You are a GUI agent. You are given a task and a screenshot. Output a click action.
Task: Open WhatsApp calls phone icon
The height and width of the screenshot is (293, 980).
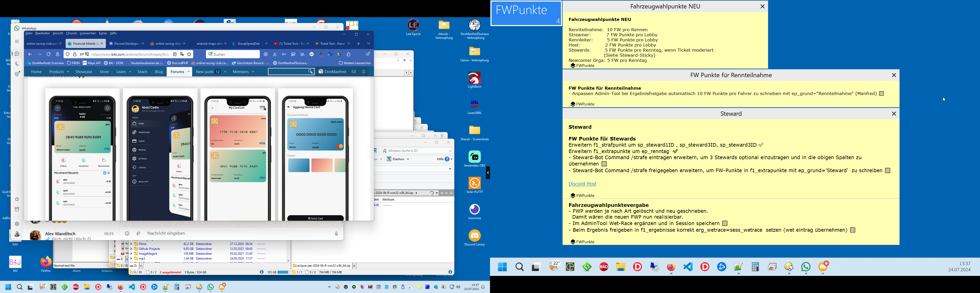click(x=17, y=64)
